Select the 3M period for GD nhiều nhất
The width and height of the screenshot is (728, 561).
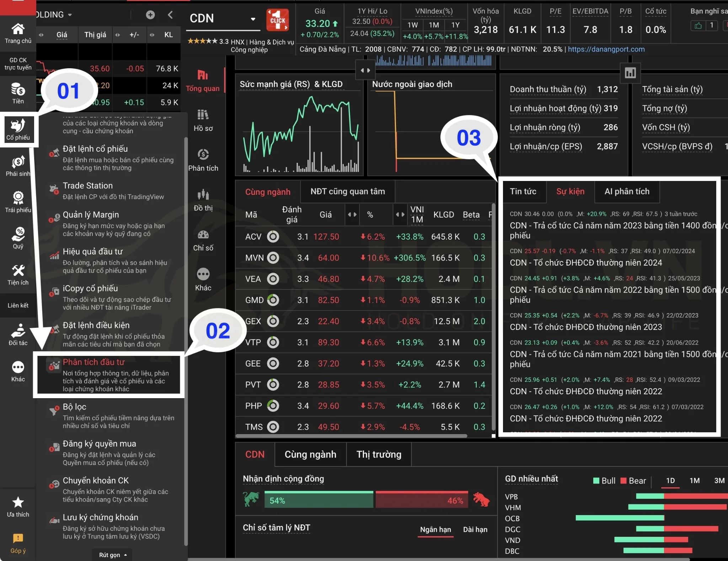719,481
